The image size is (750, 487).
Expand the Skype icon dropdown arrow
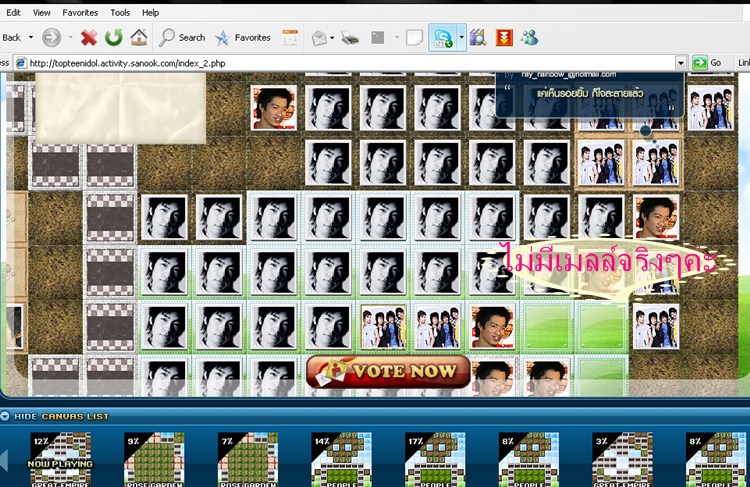[461, 37]
